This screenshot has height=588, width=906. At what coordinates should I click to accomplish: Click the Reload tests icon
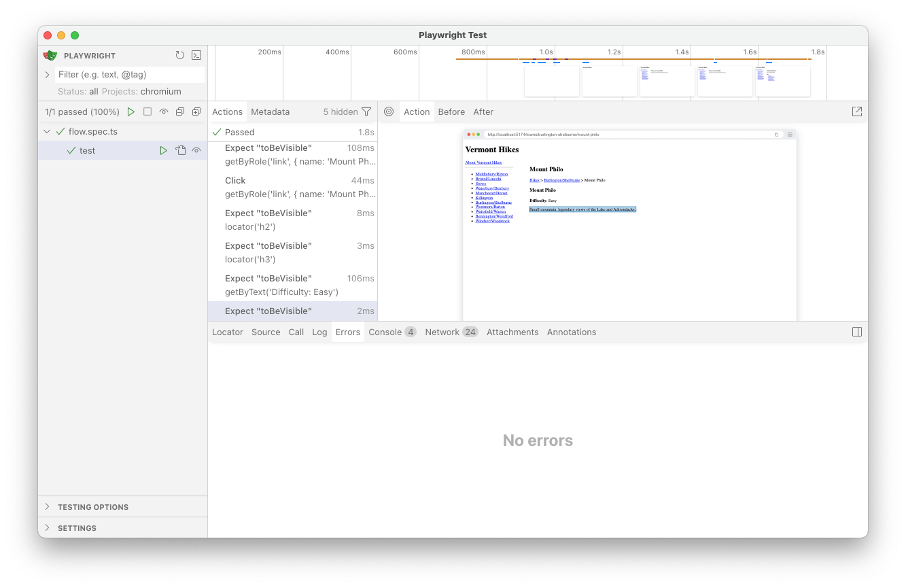pyautogui.click(x=179, y=56)
